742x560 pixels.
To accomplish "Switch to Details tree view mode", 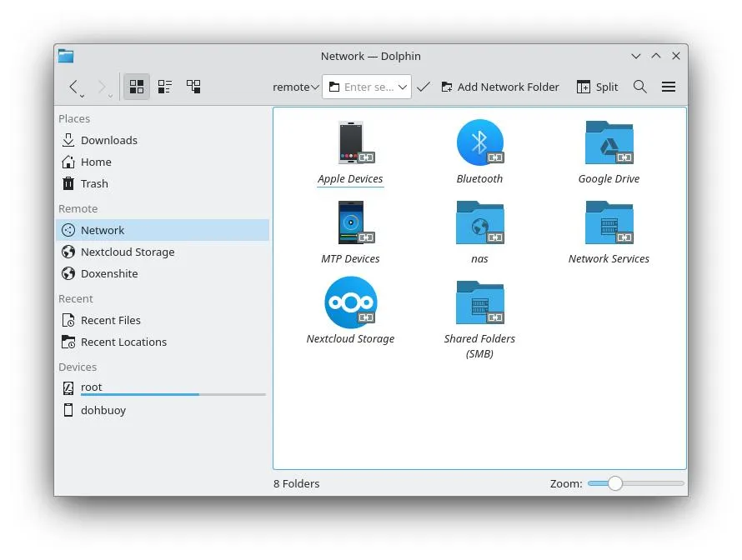I will (193, 87).
